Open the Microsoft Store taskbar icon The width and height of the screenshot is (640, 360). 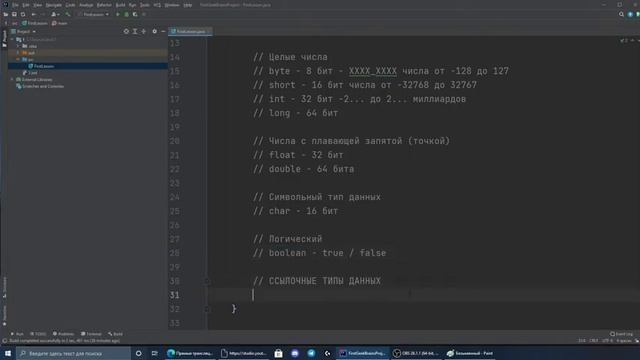[x=278, y=353]
